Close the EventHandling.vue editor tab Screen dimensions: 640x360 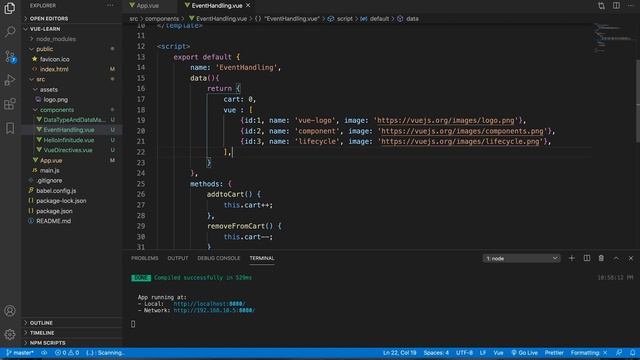(x=248, y=5)
